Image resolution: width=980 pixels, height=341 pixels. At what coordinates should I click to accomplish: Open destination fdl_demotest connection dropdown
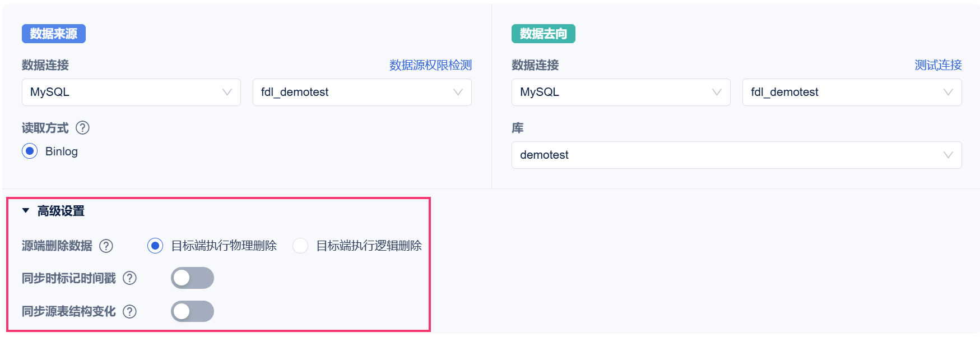coord(852,92)
